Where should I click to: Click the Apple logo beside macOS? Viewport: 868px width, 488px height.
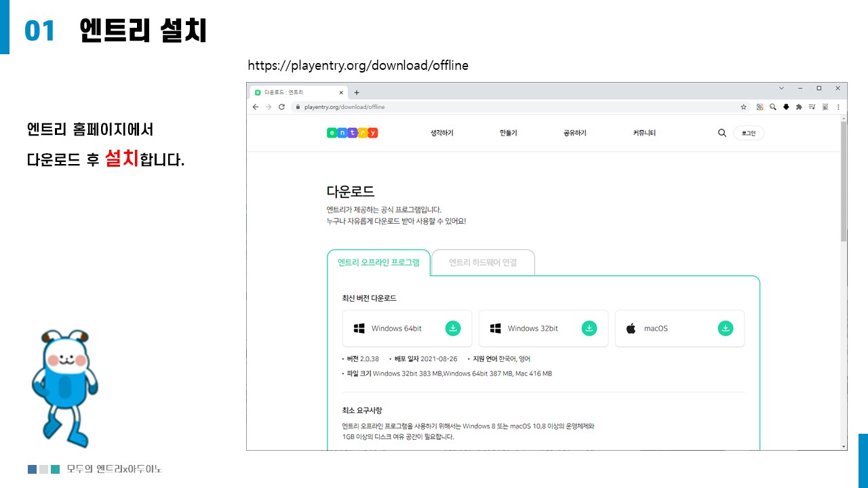(x=631, y=328)
